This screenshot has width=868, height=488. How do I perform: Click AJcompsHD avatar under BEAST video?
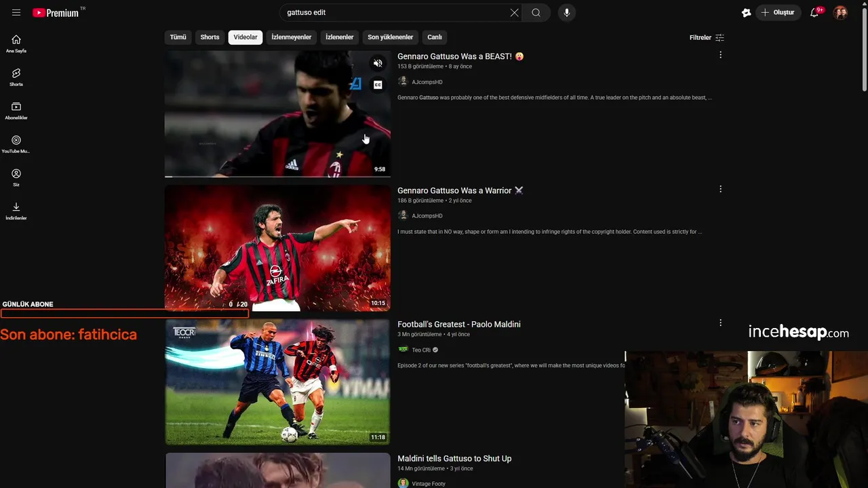tap(403, 81)
